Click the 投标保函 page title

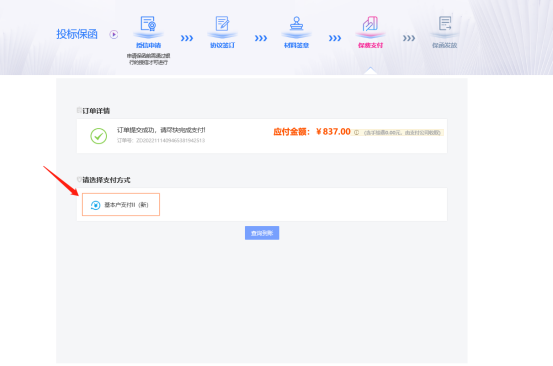coord(77,34)
